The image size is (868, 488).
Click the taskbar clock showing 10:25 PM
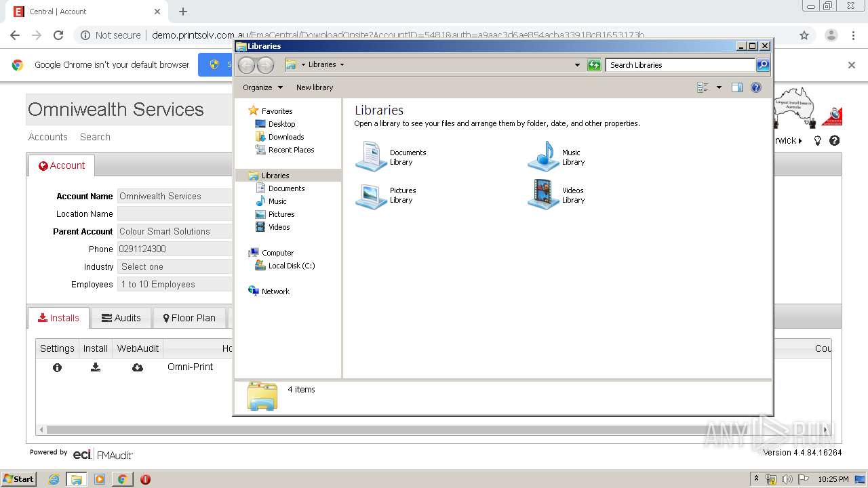pos(833,479)
